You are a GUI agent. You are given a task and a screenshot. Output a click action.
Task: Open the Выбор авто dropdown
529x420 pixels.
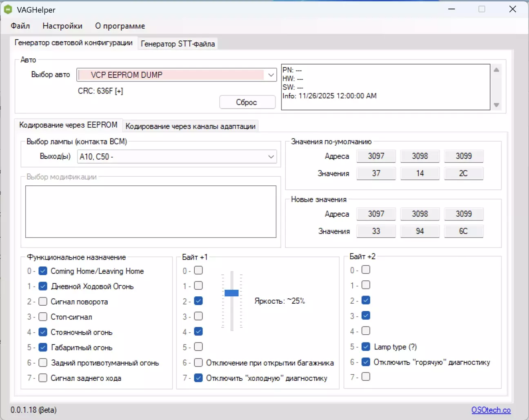coord(271,75)
